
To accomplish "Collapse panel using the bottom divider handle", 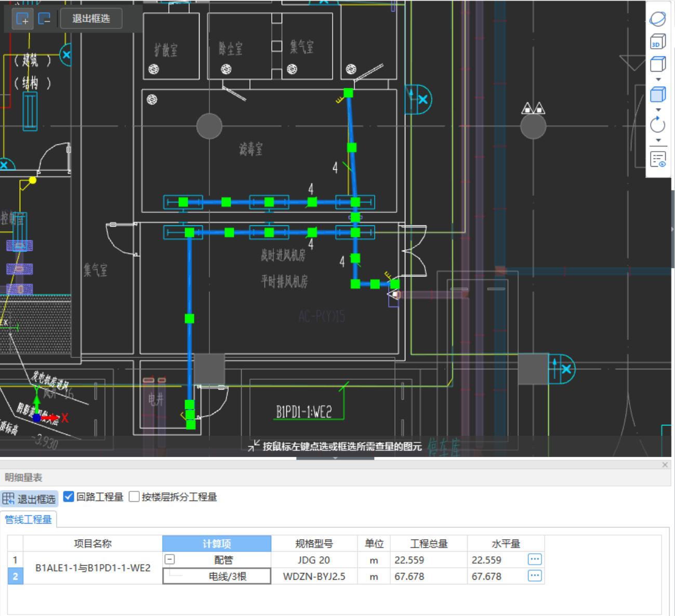I will 335,458.
